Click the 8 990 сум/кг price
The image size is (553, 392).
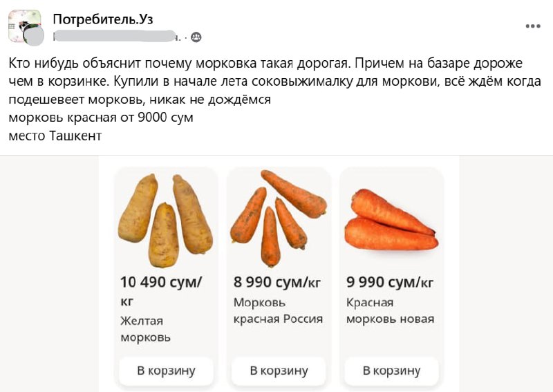point(277,282)
